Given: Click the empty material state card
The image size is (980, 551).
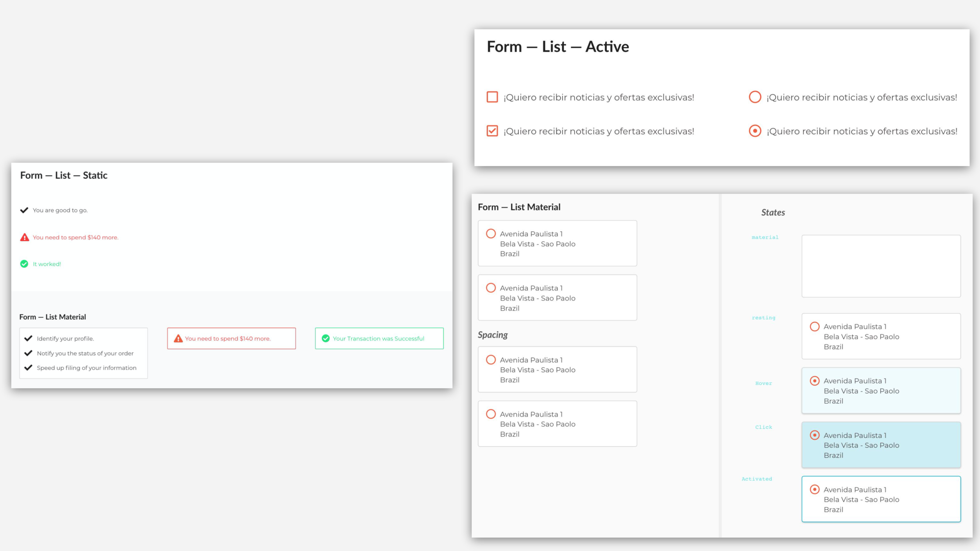Looking at the screenshot, I should click(881, 266).
